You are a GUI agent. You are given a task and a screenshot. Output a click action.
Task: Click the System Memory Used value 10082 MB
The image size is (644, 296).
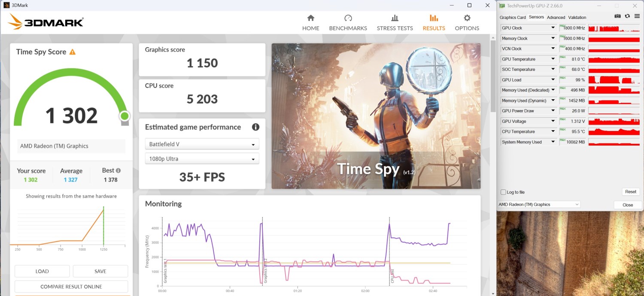pyautogui.click(x=576, y=142)
